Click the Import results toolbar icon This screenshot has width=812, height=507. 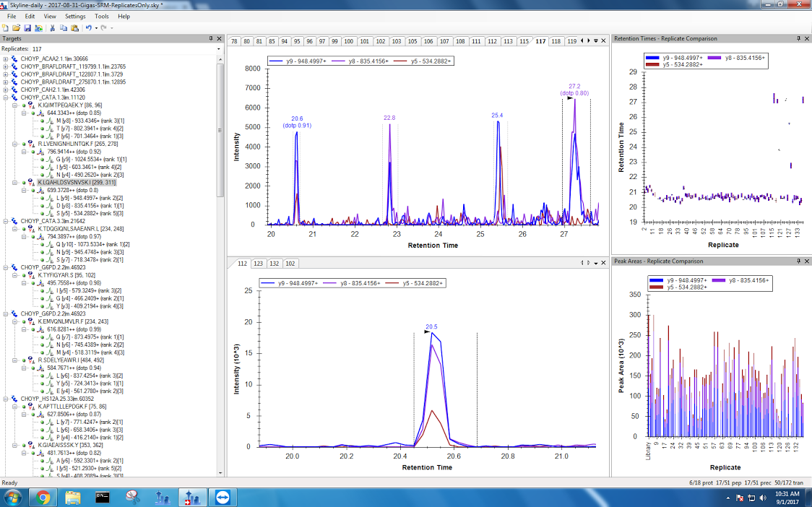[x=38, y=27]
